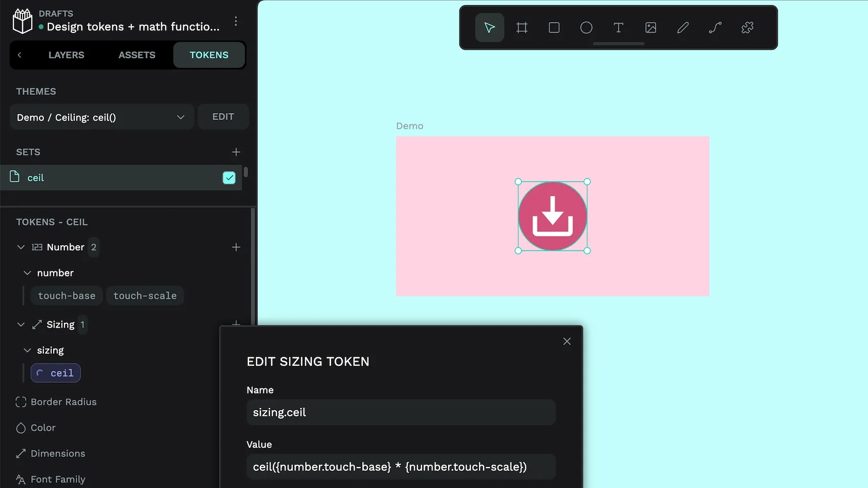Add a new token set
This screenshot has height=488, width=868.
(x=236, y=152)
